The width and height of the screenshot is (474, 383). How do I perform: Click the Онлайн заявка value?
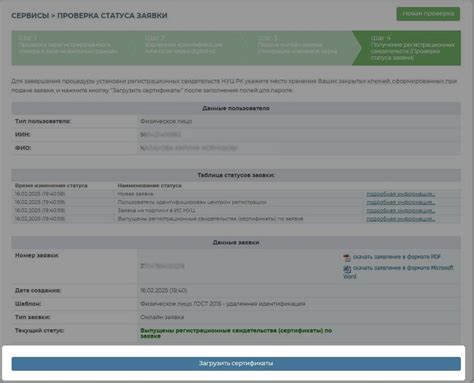pos(162,317)
